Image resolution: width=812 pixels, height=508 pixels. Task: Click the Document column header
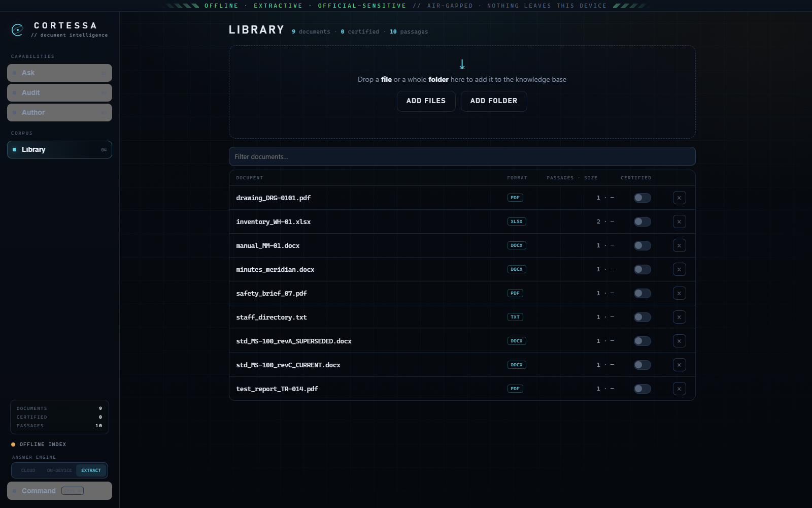click(249, 178)
